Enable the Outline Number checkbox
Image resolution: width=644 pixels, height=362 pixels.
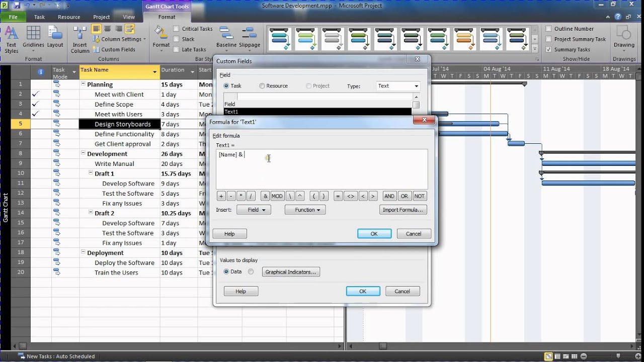click(x=548, y=29)
